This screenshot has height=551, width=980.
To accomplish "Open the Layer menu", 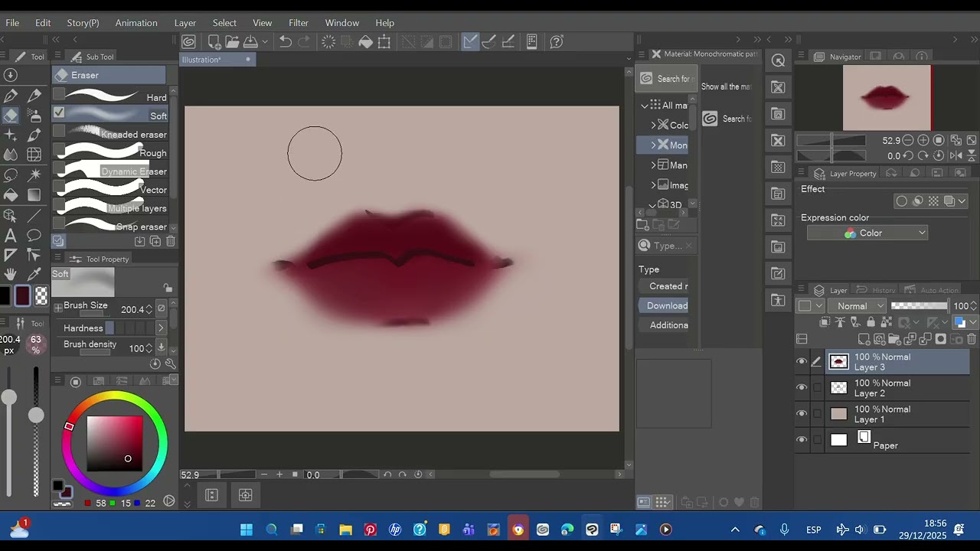I will pos(185,23).
